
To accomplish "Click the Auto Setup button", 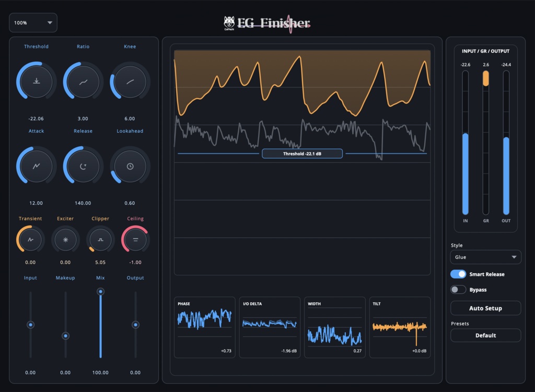I will pyautogui.click(x=485, y=308).
